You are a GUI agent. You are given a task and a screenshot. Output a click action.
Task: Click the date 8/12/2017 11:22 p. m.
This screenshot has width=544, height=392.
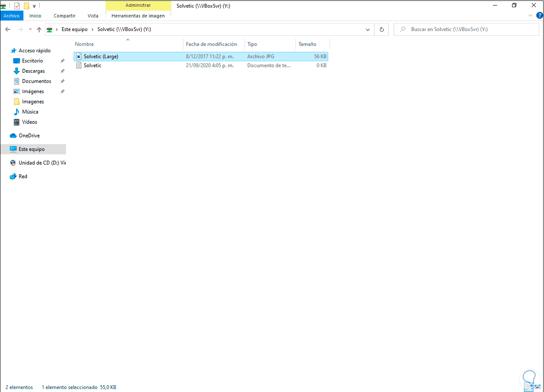(210, 57)
